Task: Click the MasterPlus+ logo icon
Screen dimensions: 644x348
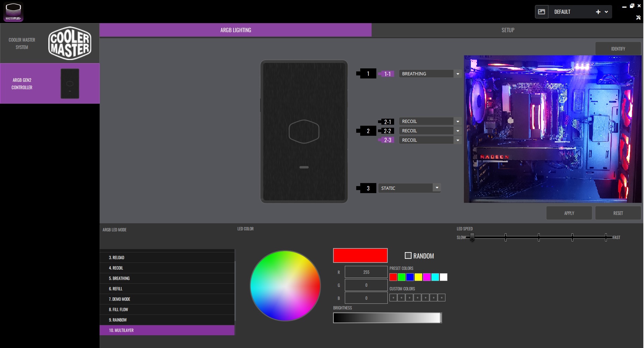Action: (13, 12)
